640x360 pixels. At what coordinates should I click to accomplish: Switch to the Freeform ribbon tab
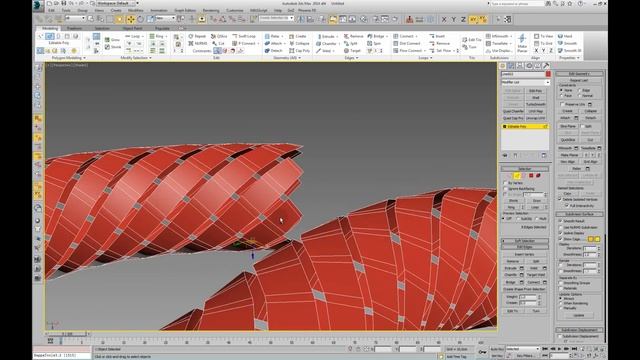point(74,28)
